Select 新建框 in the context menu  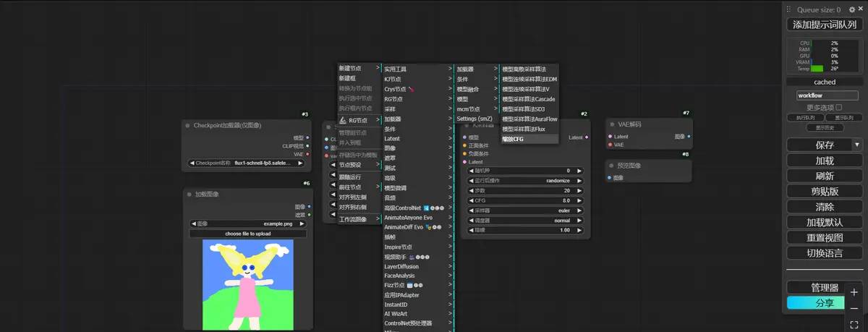tap(359, 77)
